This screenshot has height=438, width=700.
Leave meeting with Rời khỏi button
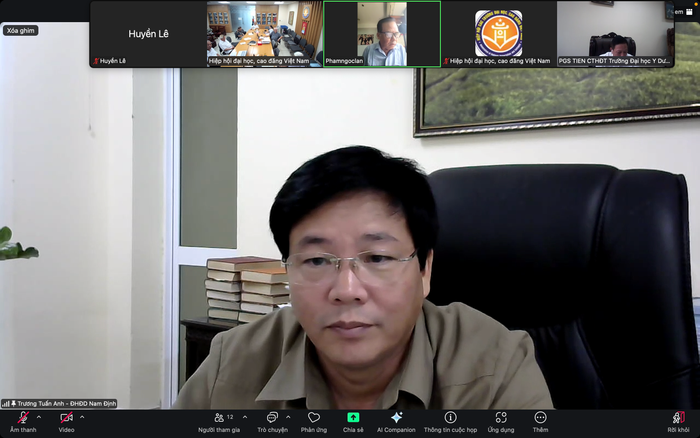[x=678, y=422]
